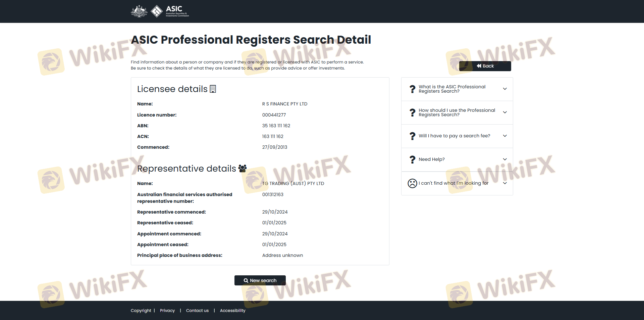Image resolution: width=644 pixels, height=320 pixels.
Task: Click the licensee name 'R S FINANCE PTY LTD'
Action: tap(285, 104)
